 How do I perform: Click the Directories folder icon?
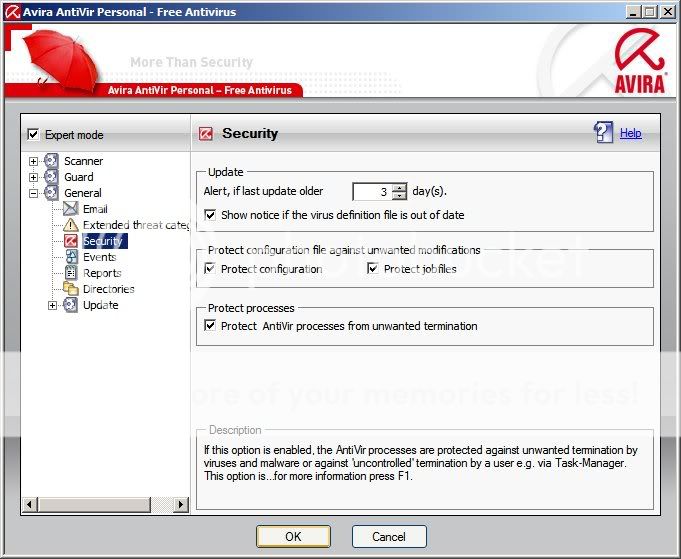[70, 288]
